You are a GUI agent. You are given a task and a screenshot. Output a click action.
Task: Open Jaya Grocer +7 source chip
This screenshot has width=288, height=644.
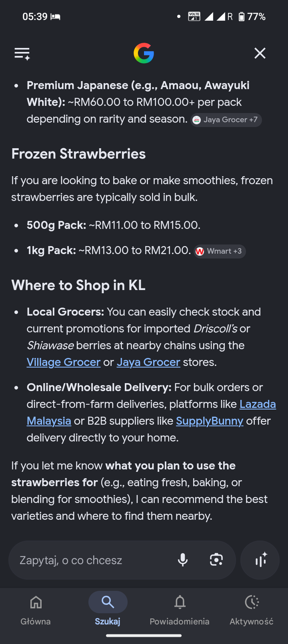pyautogui.click(x=226, y=120)
